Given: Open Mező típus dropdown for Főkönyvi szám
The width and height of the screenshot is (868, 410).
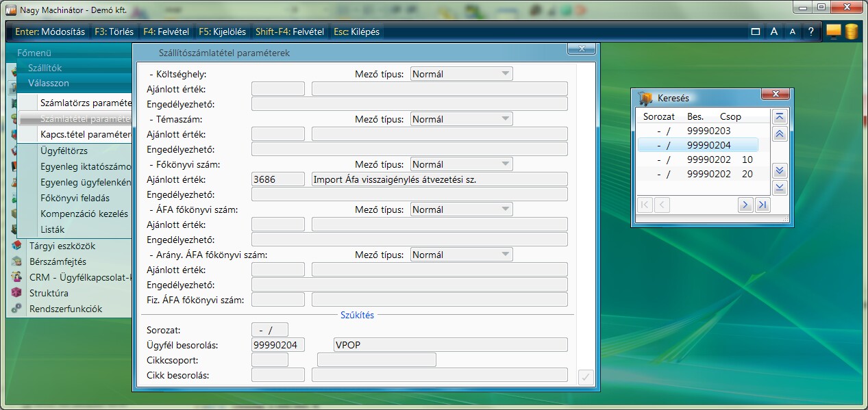Looking at the screenshot, I should (x=462, y=164).
